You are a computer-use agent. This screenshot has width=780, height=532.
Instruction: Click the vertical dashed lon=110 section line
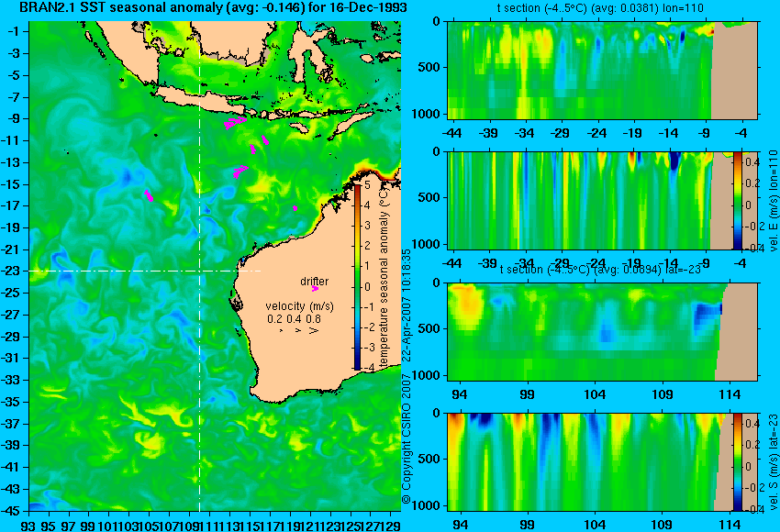tap(199, 266)
